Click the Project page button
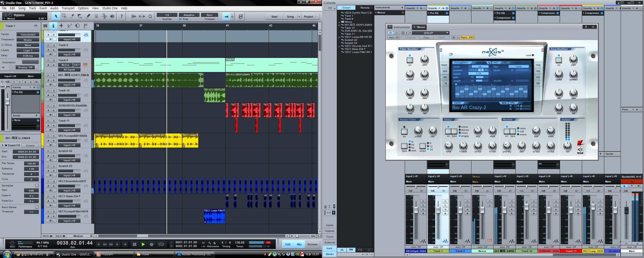This screenshot has width=644, height=258. (308, 17)
